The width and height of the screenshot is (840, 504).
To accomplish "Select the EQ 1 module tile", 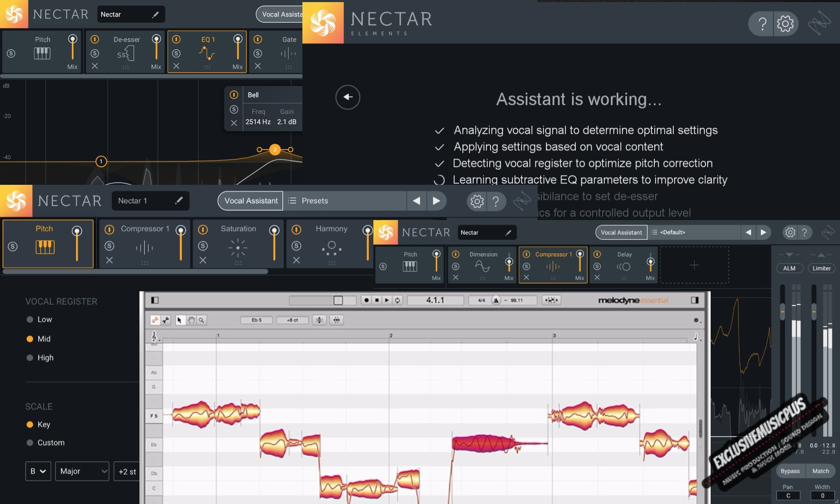I will 207,52.
